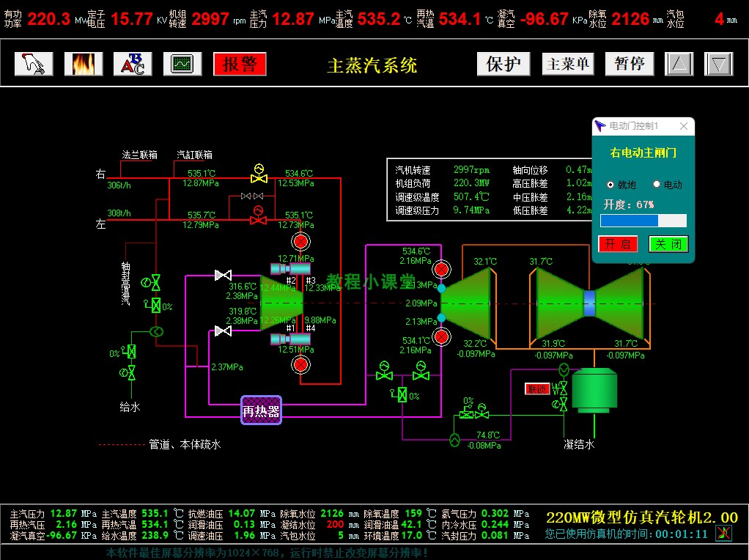The width and height of the screenshot is (749, 560).
Task: Select the 就地 local control radio button
Action: (611, 185)
